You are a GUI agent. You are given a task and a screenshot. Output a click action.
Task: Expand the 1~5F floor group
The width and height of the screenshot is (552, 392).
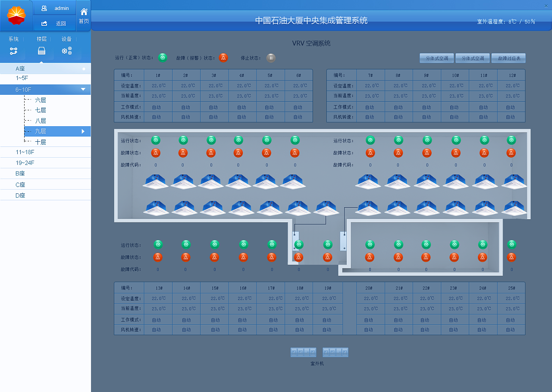tap(45, 78)
